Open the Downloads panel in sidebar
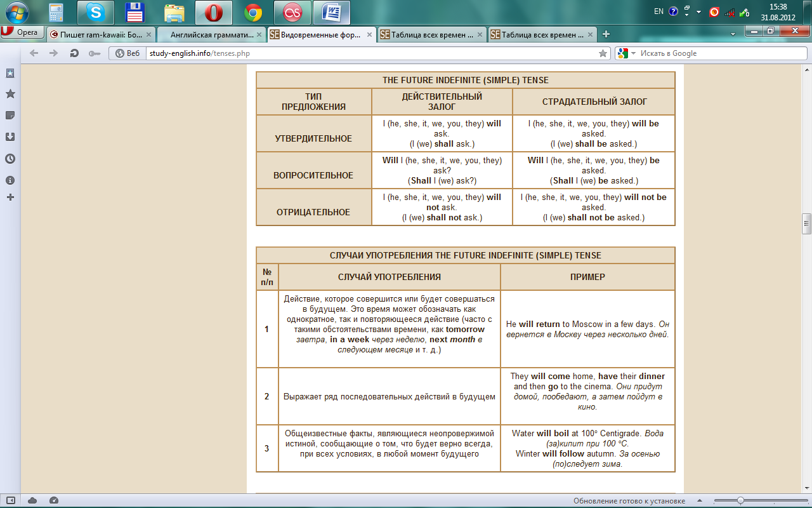Viewport: 812px width, 508px height. (10, 137)
